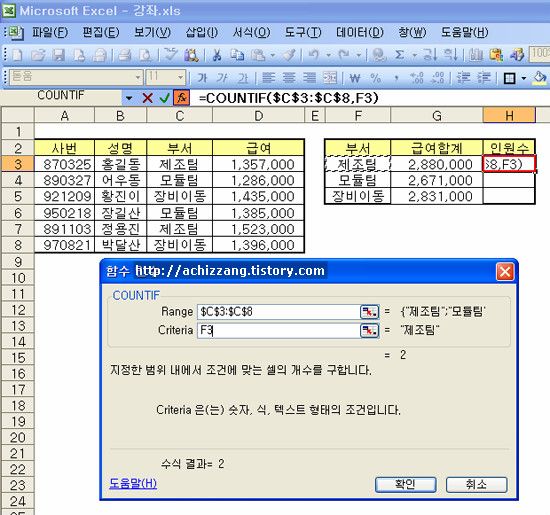Image resolution: width=550 pixels, height=515 pixels.
Task: Cancel formula entry with red X
Action: click(148, 98)
